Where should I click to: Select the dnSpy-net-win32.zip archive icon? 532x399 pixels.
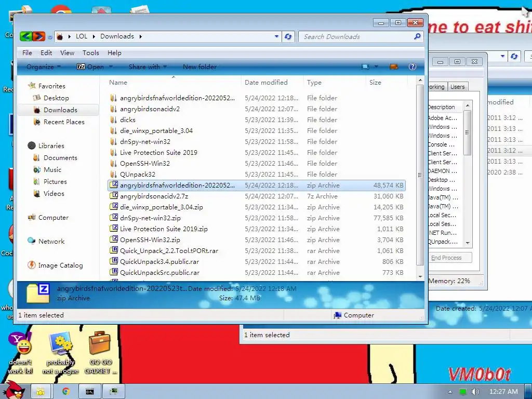click(x=114, y=218)
